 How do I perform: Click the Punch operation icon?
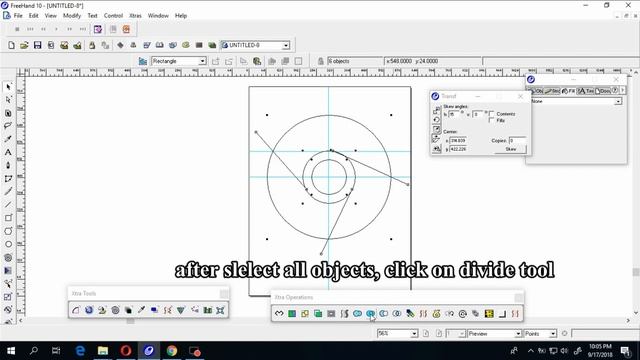(x=383, y=313)
